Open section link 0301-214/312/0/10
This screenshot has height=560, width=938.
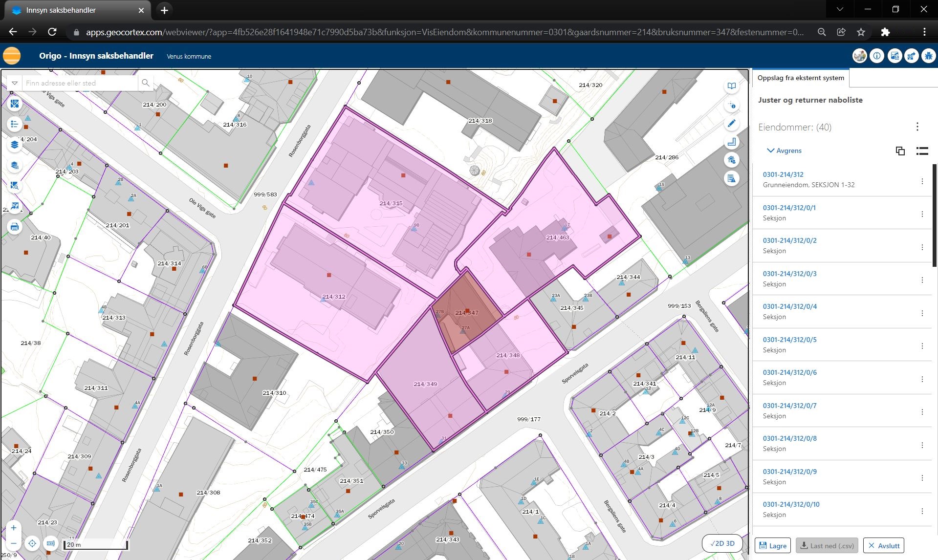791,504
